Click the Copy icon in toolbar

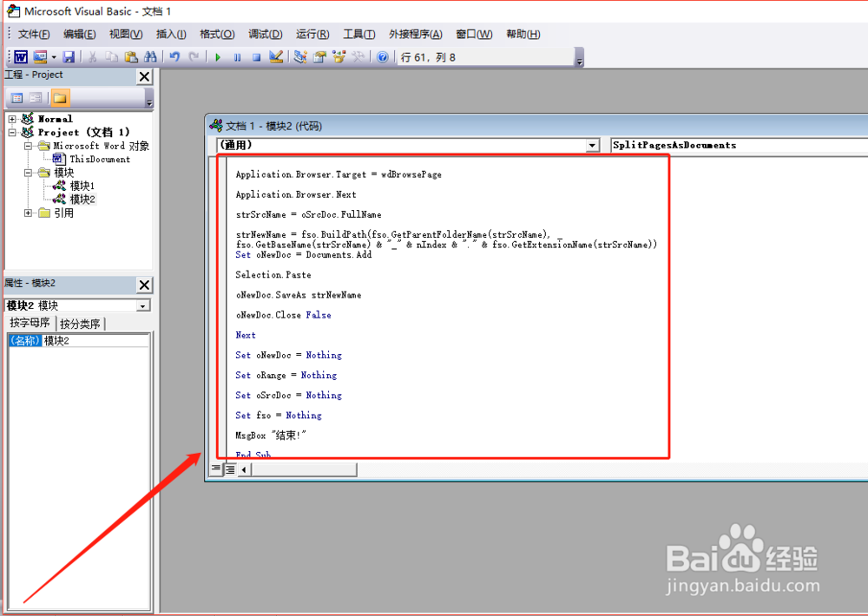(112, 57)
